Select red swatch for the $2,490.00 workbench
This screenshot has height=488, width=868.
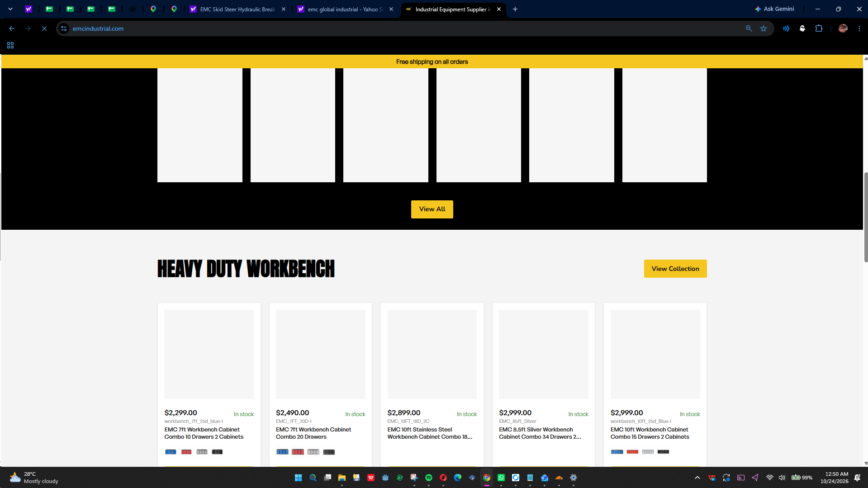point(298,452)
